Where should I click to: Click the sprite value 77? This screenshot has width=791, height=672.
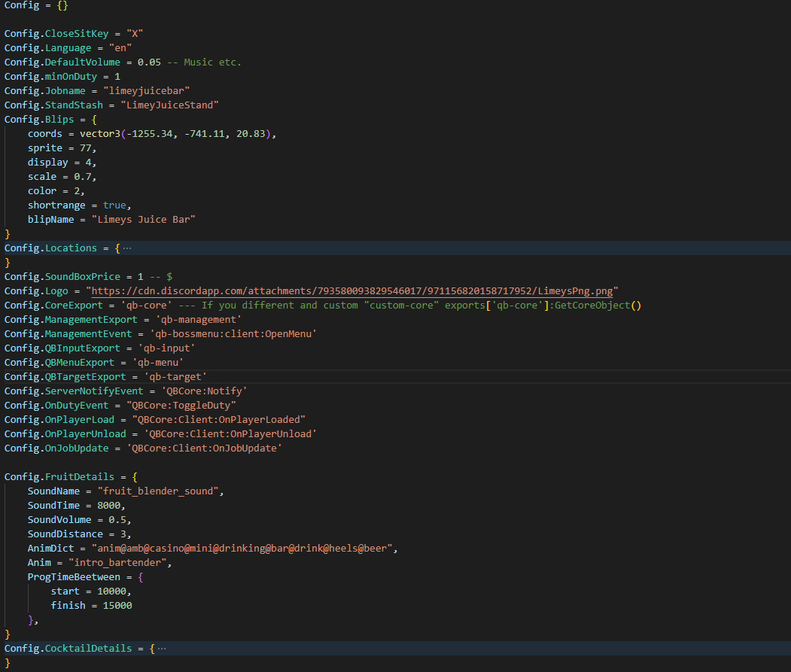click(86, 148)
